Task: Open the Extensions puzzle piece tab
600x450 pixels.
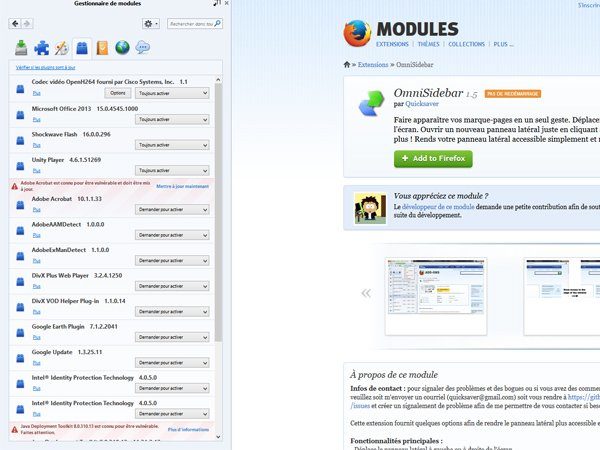Action: 41,48
